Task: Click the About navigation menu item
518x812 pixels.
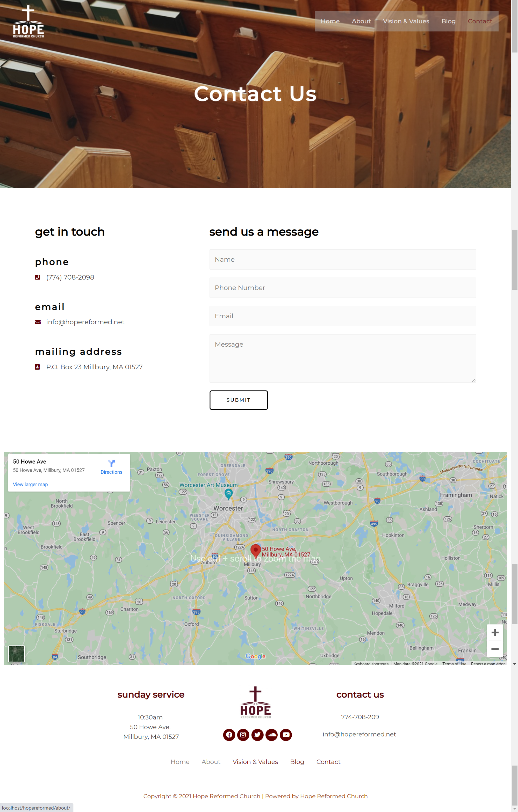Action: pyautogui.click(x=361, y=21)
